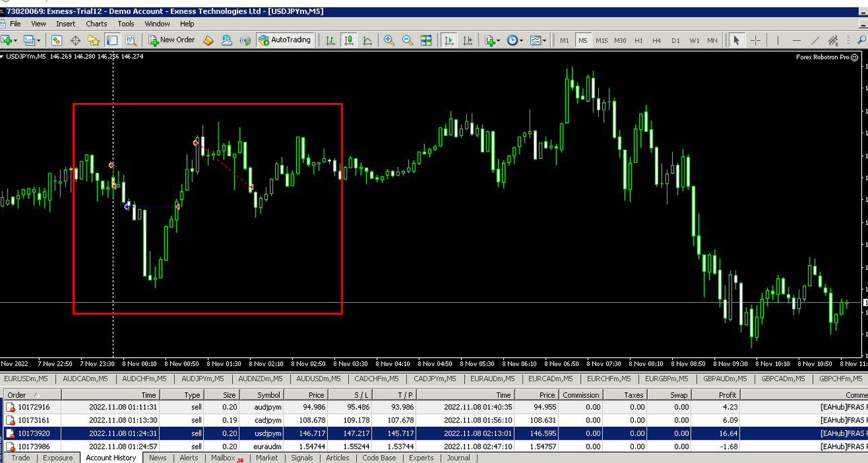Toggle chart auto scroll
The height and width of the screenshot is (463, 868).
tap(449, 40)
